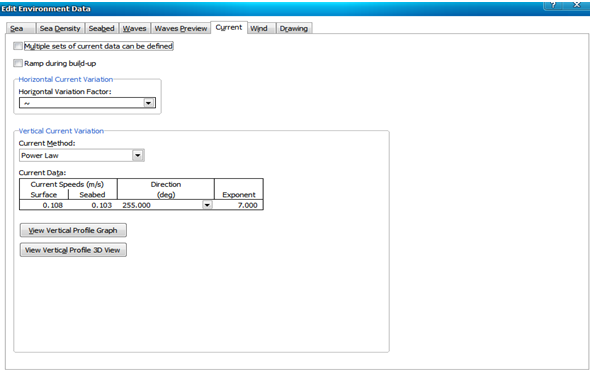Click the Current tab
This screenshot has height=370, width=590.
pyautogui.click(x=229, y=27)
